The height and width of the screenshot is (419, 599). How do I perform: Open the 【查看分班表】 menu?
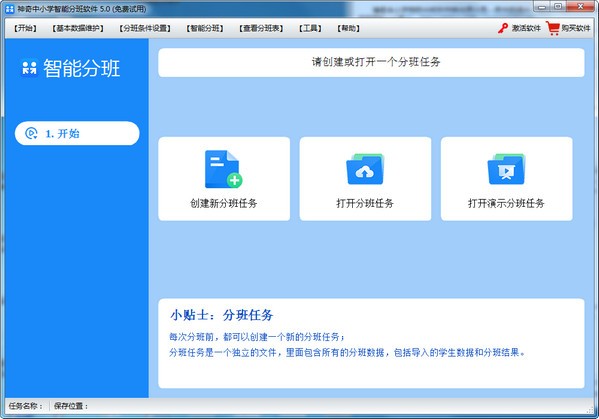(x=261, y=28)
